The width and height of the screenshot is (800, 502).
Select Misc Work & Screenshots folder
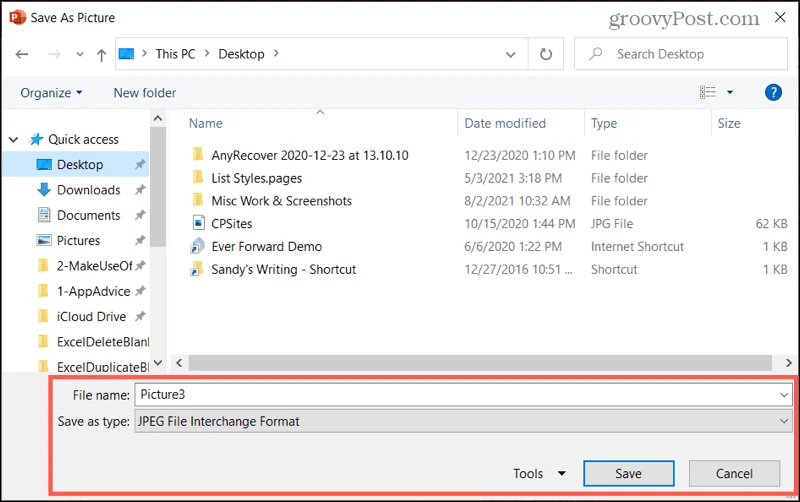tap(282, 201)
